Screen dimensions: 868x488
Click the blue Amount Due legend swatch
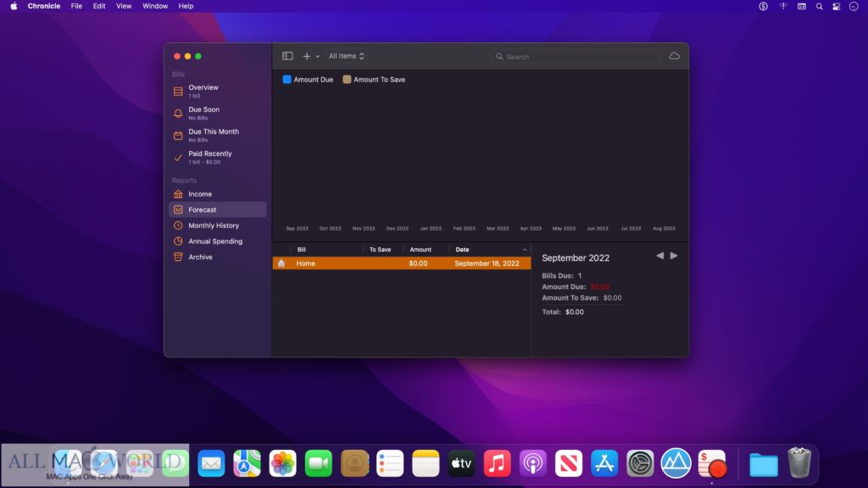tap(287, 79)
